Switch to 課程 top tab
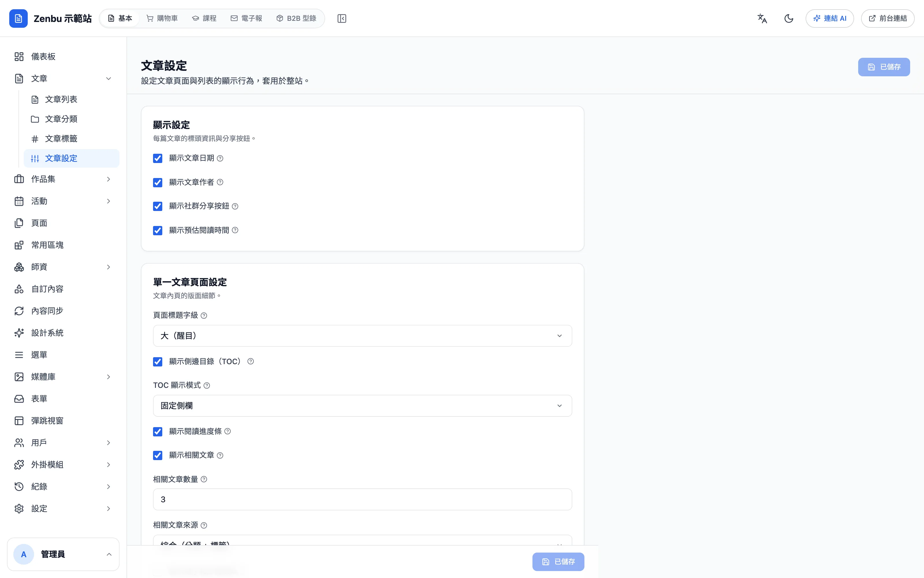The height and width of the screenshot is (578, 924). click(204, 18)
